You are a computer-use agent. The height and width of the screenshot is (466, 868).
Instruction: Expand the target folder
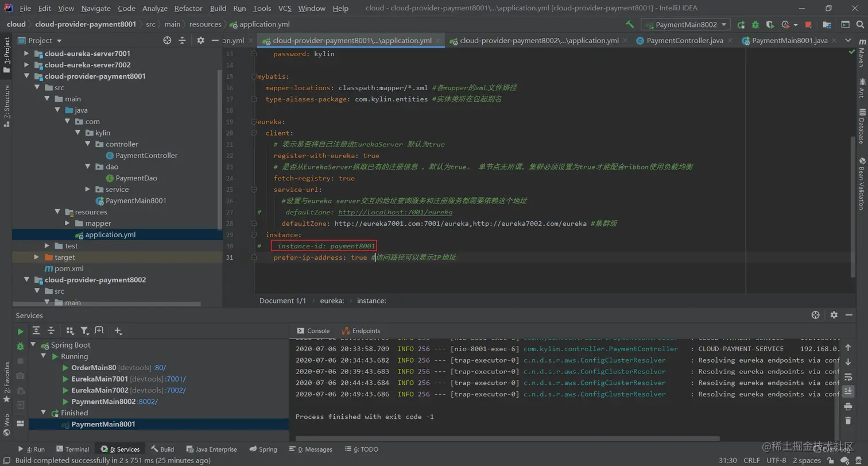37,257
